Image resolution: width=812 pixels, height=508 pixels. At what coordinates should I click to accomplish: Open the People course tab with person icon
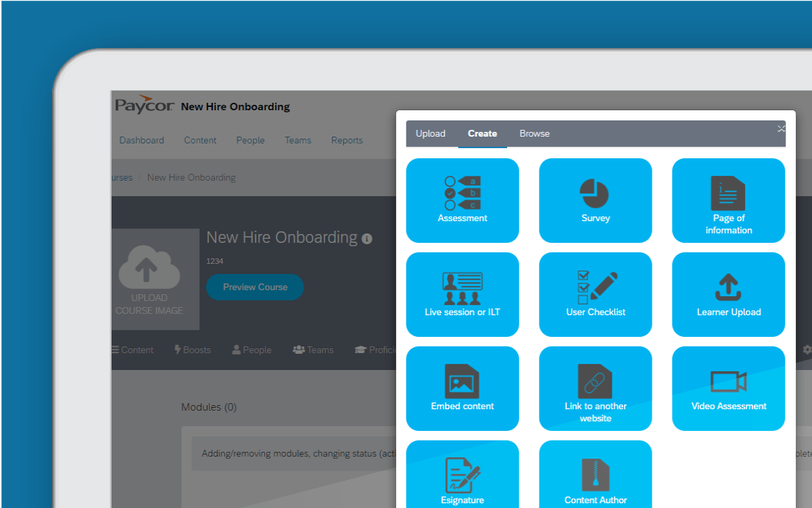[x=252, y=350]
